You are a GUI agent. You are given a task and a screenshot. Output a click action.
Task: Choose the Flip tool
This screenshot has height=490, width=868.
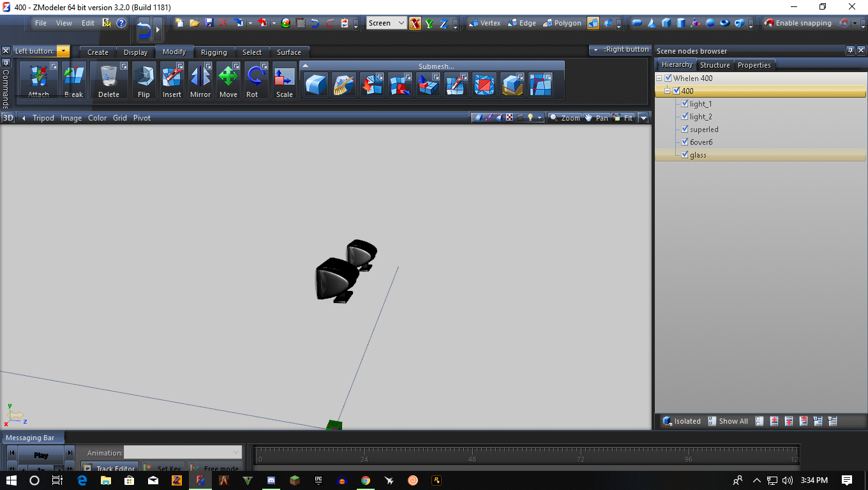(144, 80)
